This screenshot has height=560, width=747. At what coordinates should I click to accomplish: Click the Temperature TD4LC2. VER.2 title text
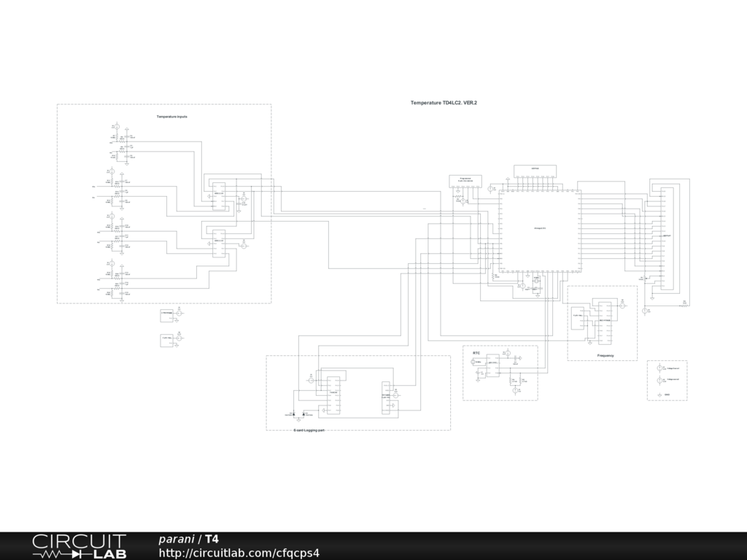click(x=444, y=103)
